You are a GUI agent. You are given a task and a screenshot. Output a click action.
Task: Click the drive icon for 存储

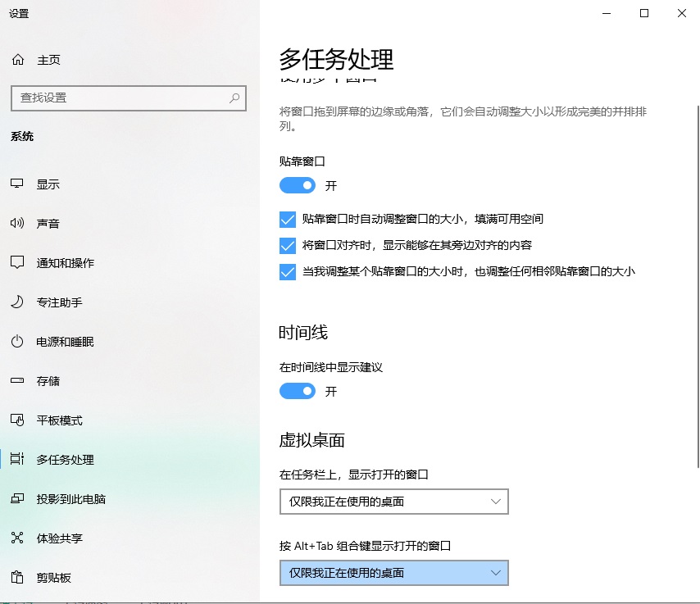[17, 381]
